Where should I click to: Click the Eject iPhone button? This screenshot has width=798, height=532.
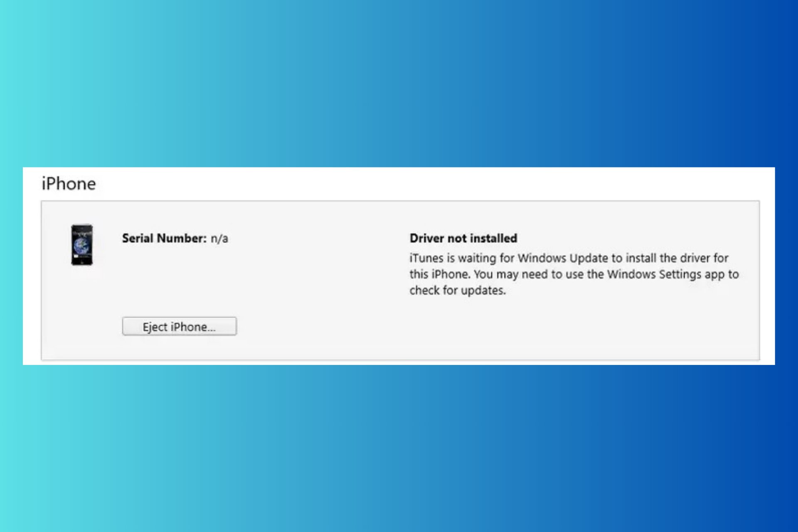pyautogui.click(x=179, y=326)
